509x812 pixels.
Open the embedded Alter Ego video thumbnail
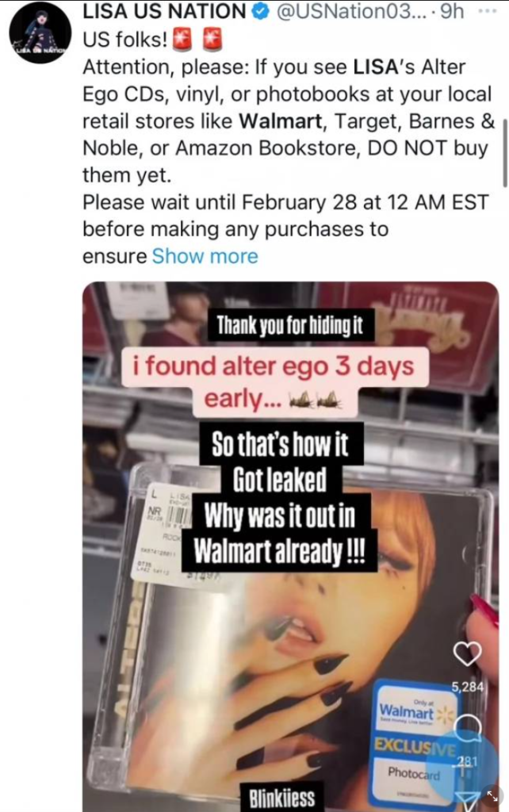click(x=290, y=546)
